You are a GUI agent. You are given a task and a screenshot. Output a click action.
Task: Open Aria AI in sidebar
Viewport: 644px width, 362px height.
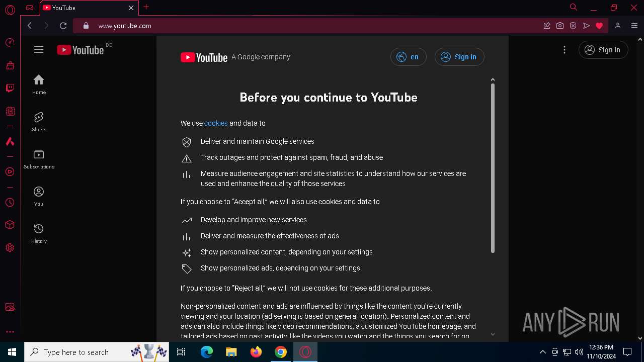click(x=10, y=141)
